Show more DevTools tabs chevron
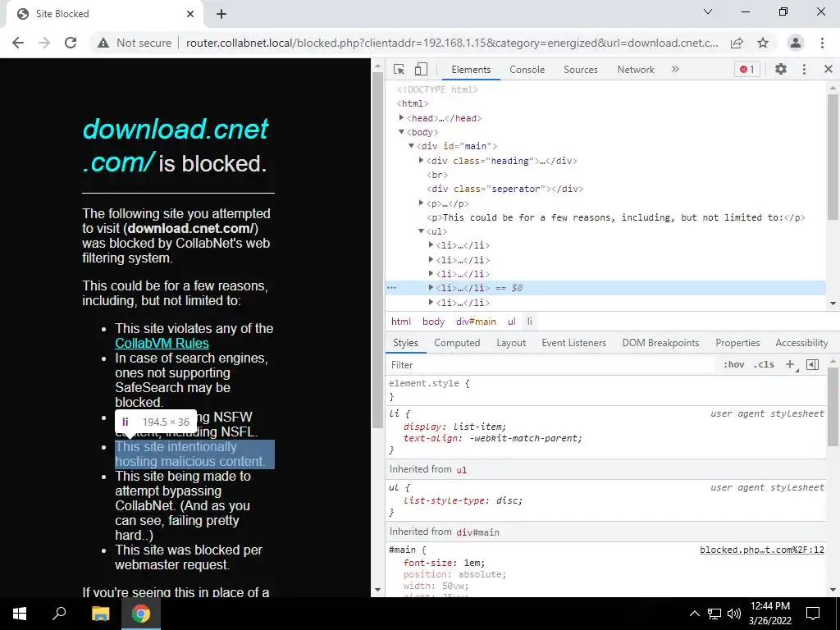Image resolution: width=840 pixels, height=630 pixels. point(675,69)
